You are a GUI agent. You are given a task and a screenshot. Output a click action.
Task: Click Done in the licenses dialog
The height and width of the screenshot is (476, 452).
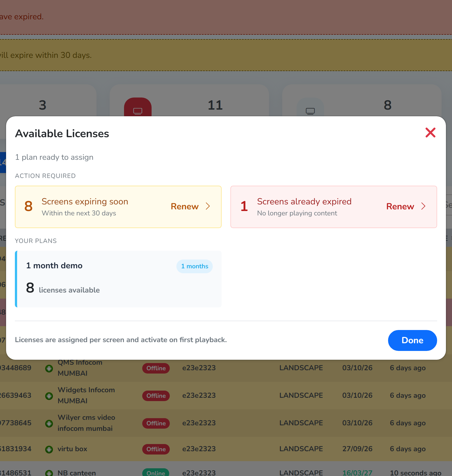pyautogui.click(x=412, y=340)
